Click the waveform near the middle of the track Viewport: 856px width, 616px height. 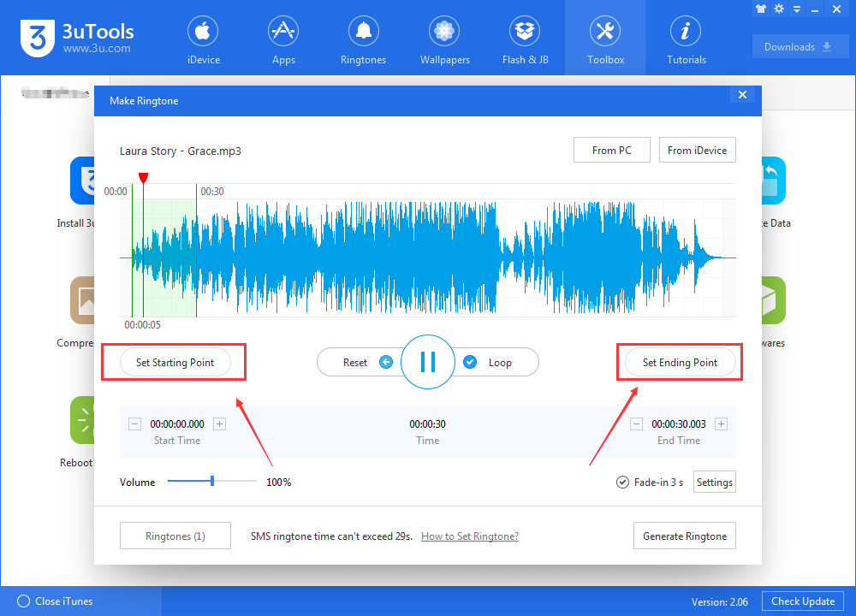tap(428, 258)
